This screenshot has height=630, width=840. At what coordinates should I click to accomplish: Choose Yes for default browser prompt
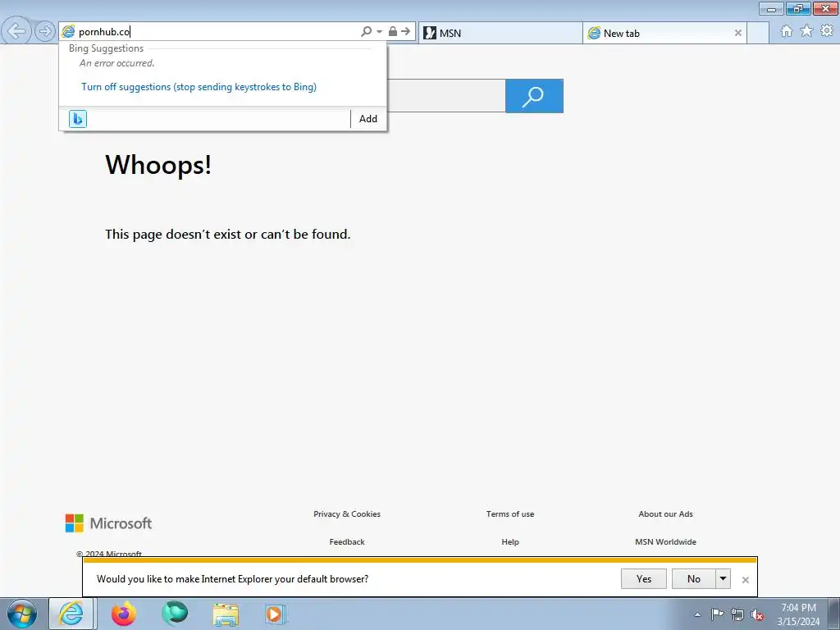(x=644, y=579)
